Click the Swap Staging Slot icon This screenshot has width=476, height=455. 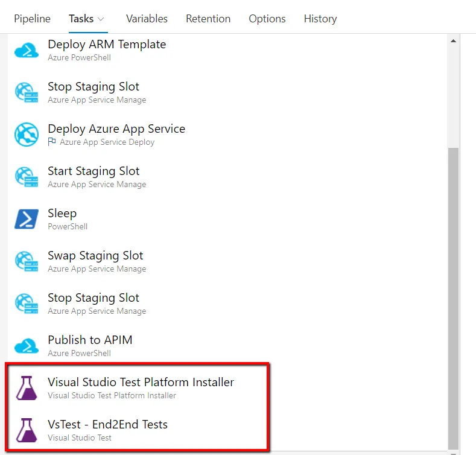click(27, 261)
